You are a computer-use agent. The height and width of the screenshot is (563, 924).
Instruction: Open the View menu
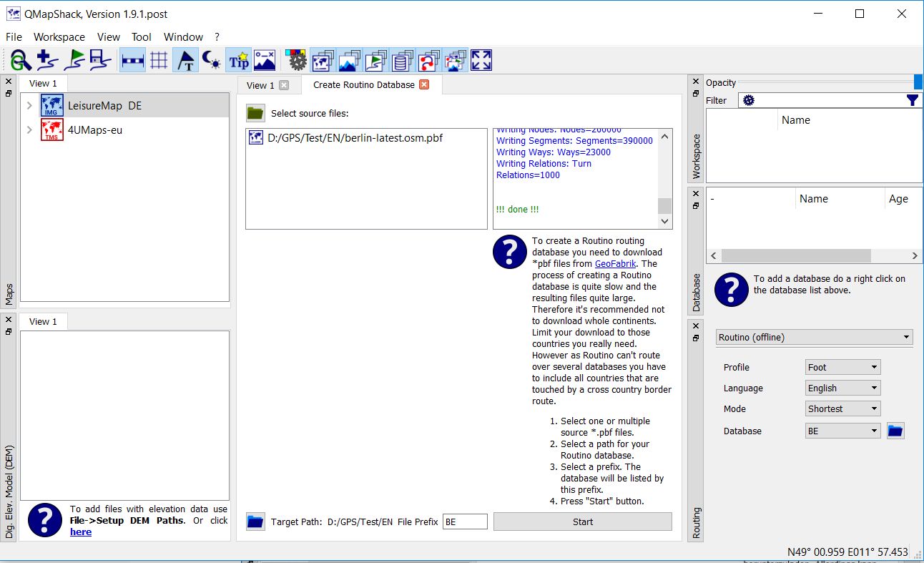[x=109, y=37]
